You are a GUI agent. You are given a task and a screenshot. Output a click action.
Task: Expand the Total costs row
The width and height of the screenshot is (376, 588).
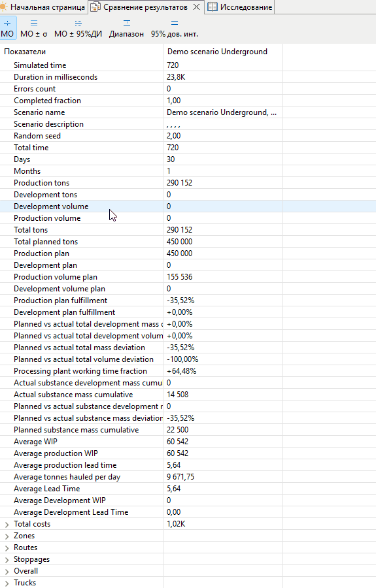7,524
